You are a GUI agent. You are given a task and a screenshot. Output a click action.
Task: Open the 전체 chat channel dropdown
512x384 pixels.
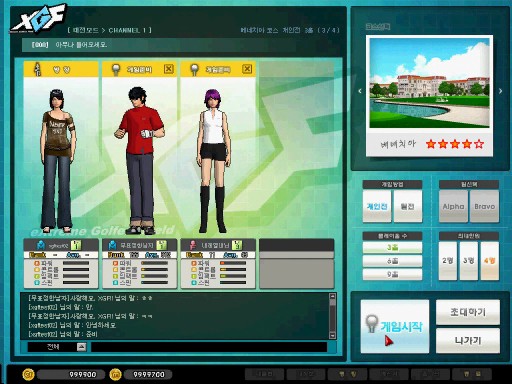coord(81,347)
